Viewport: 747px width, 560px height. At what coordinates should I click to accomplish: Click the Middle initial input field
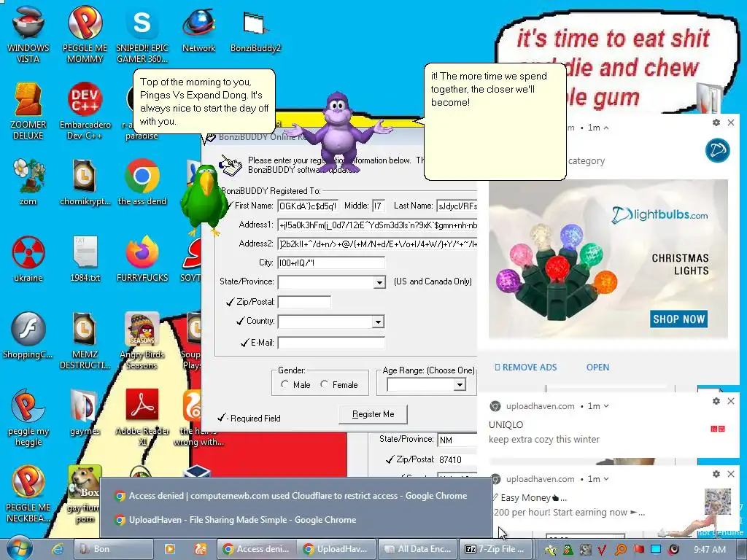[379, 206]
